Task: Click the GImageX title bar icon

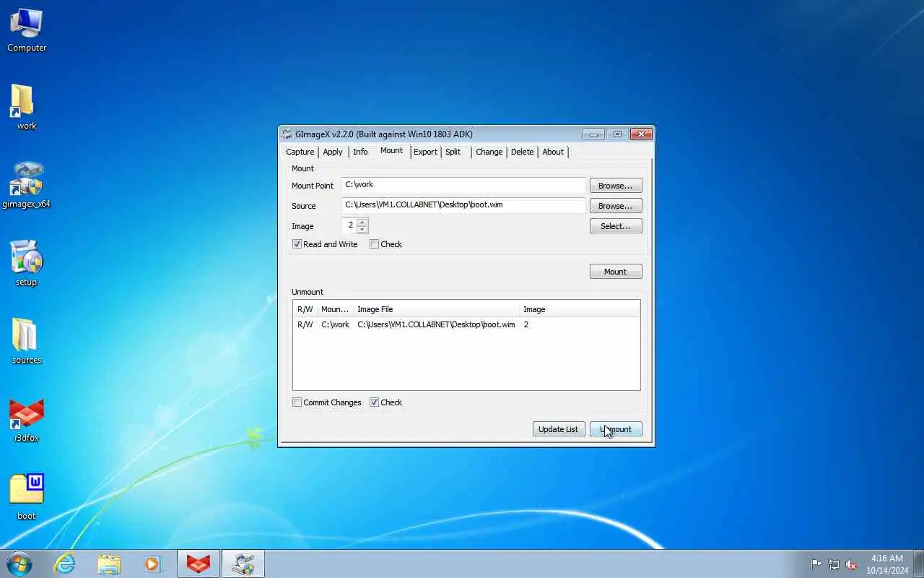Action: click(287, 134)
